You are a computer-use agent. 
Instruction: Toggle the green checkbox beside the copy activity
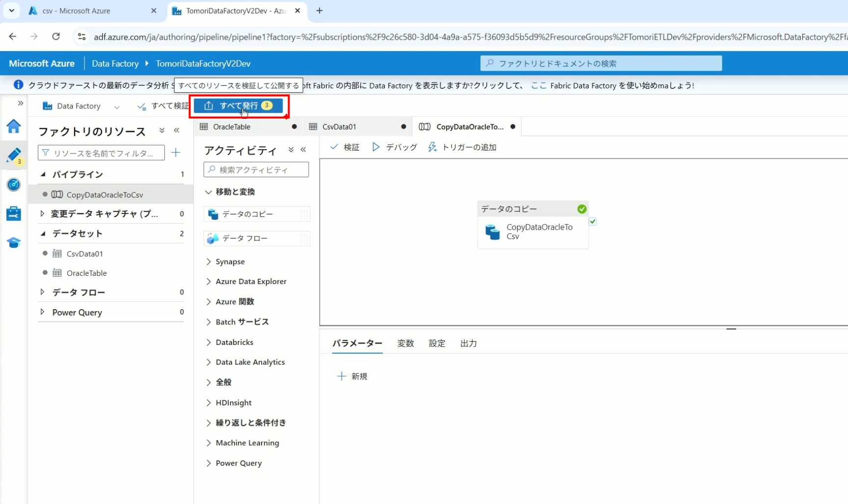tap(593, 221)
